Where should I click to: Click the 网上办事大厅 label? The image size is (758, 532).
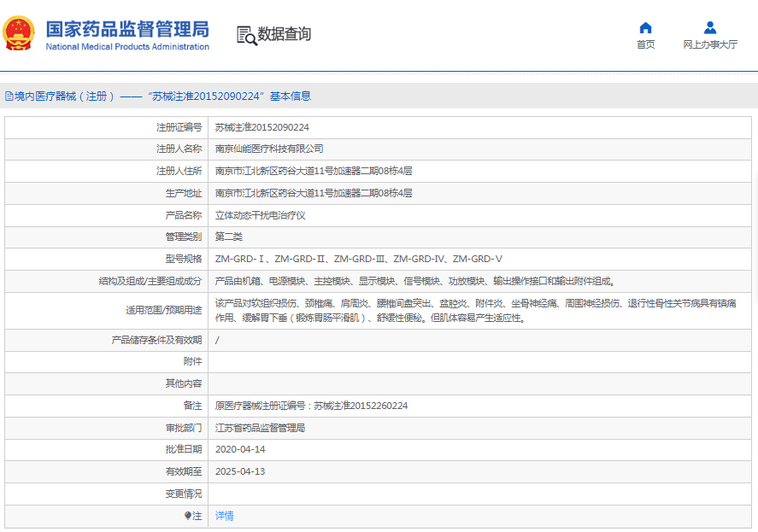click(x=710, y=44)
